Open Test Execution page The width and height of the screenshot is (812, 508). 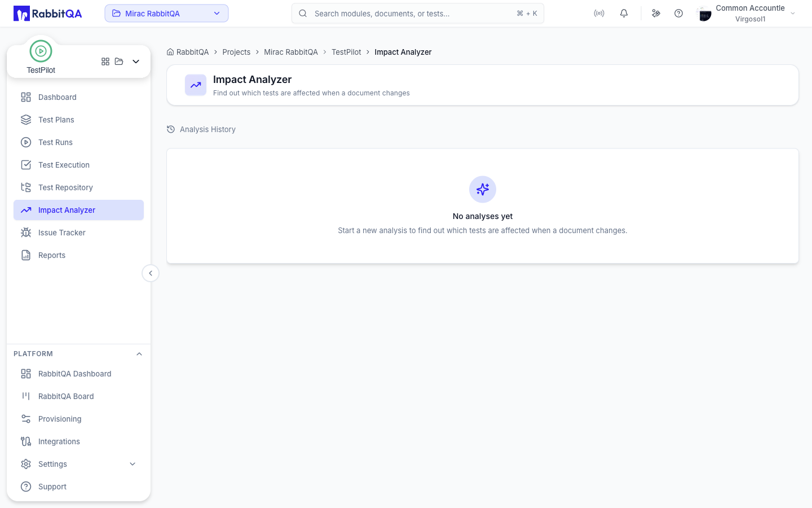[78, 165]
